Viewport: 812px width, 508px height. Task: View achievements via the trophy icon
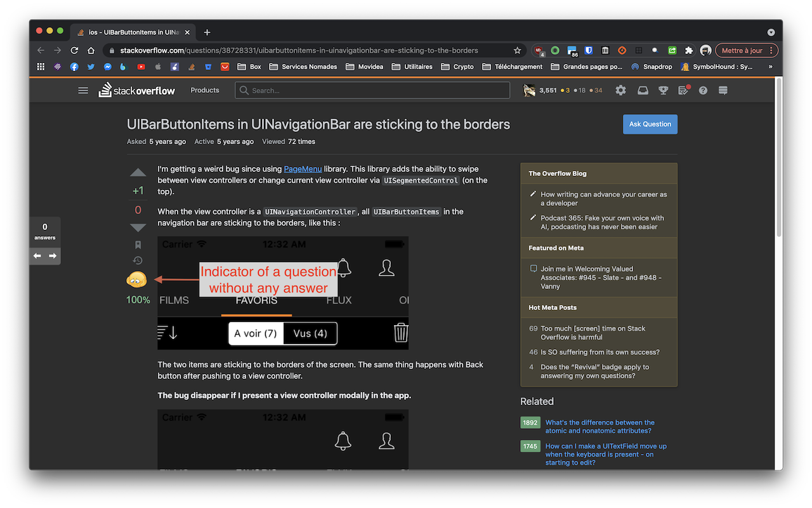(x=663, y=90)
